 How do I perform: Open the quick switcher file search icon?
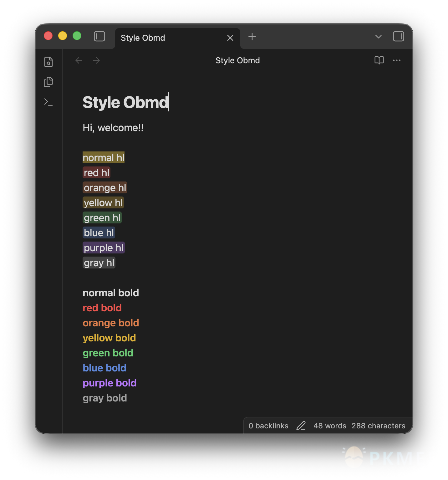[x=48, y=62]
